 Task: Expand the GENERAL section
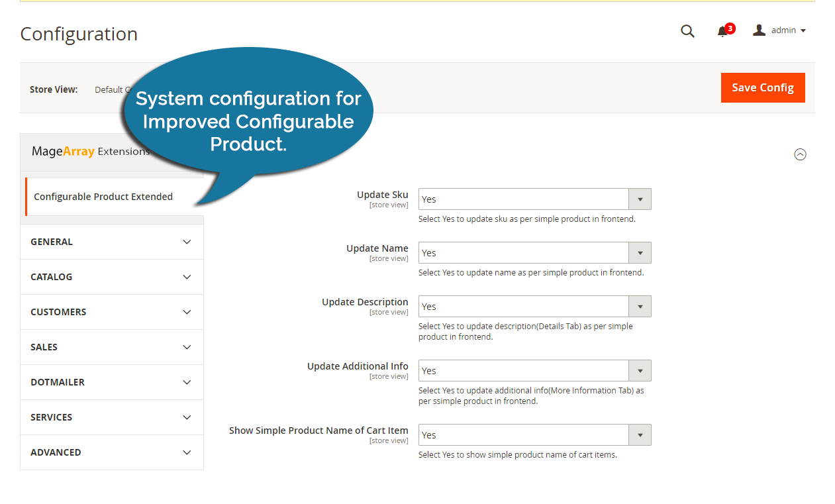pyautogui.click(x=112, y=242)
